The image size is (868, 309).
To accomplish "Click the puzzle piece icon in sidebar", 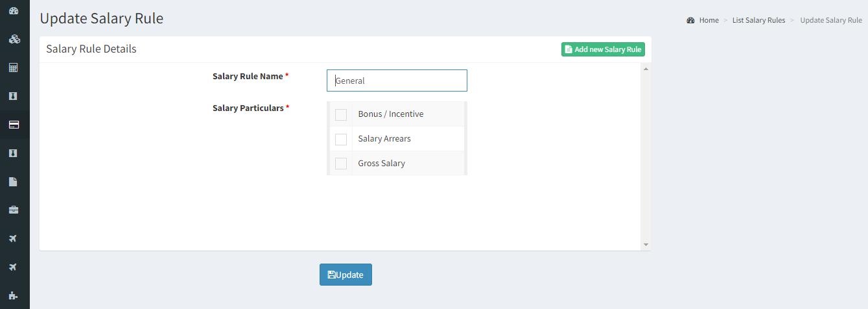I will coord(14,296).
